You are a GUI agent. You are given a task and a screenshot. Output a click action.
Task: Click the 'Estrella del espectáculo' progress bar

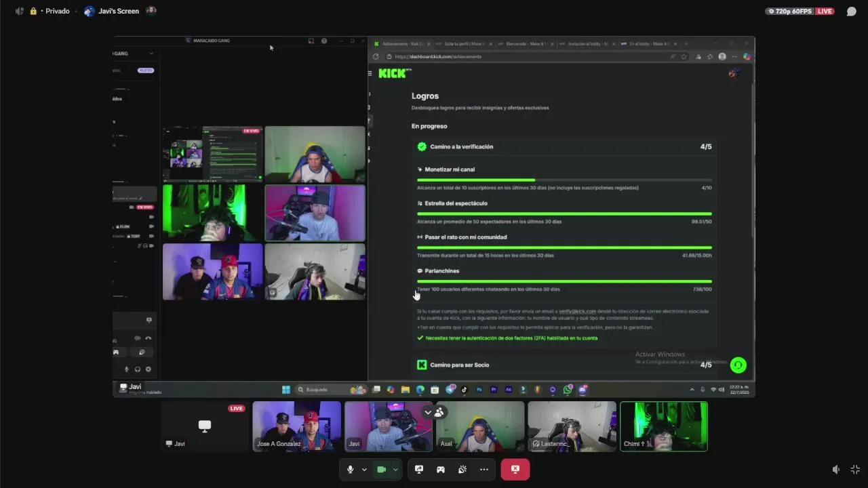tap(564, 214)
